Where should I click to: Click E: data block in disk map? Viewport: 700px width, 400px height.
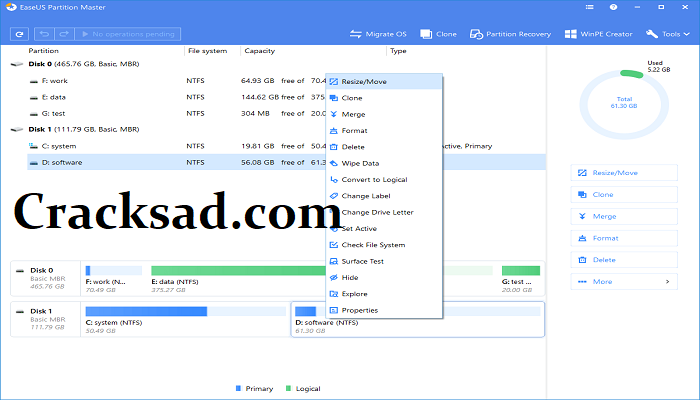tap(321, 279)
